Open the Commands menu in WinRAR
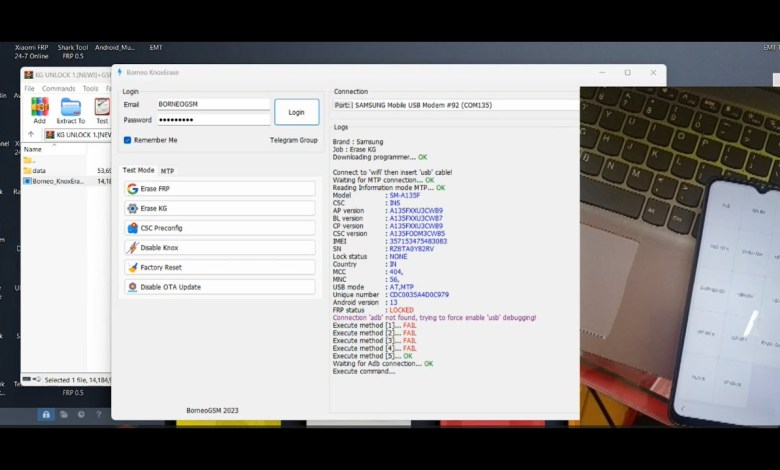The width and height of the screenshot is (780, 470). click(58, 88)
